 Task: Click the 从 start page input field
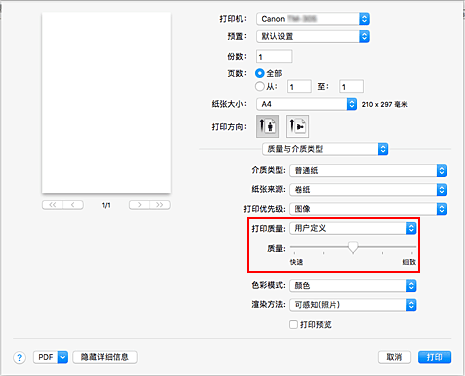point(299,87)
